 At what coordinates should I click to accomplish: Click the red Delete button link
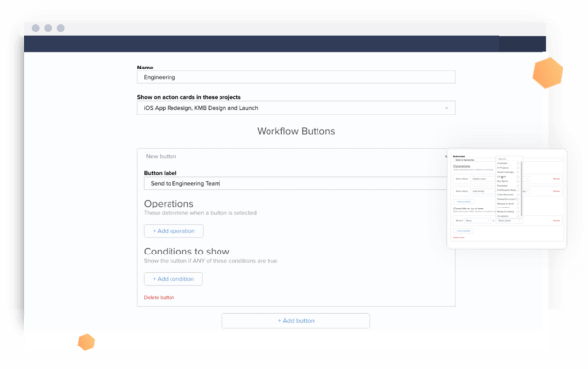pyautogui.click(x=159, y=298)
